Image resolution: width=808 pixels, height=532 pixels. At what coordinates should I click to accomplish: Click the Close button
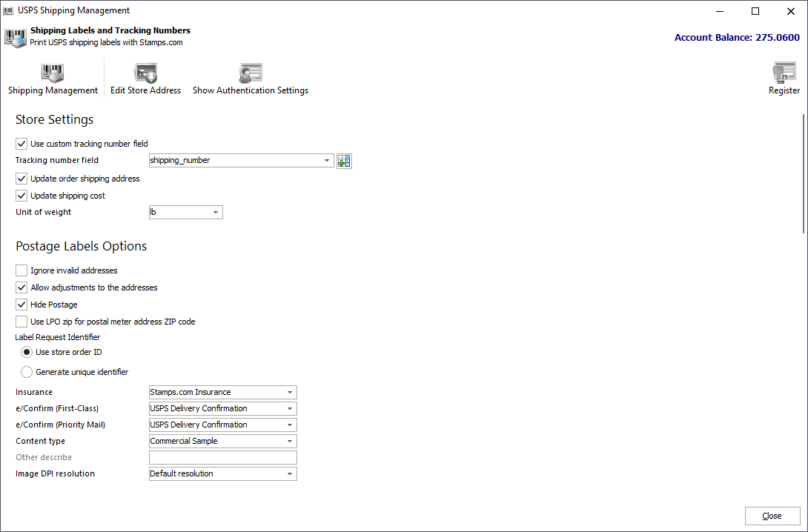tap(772, 515)
